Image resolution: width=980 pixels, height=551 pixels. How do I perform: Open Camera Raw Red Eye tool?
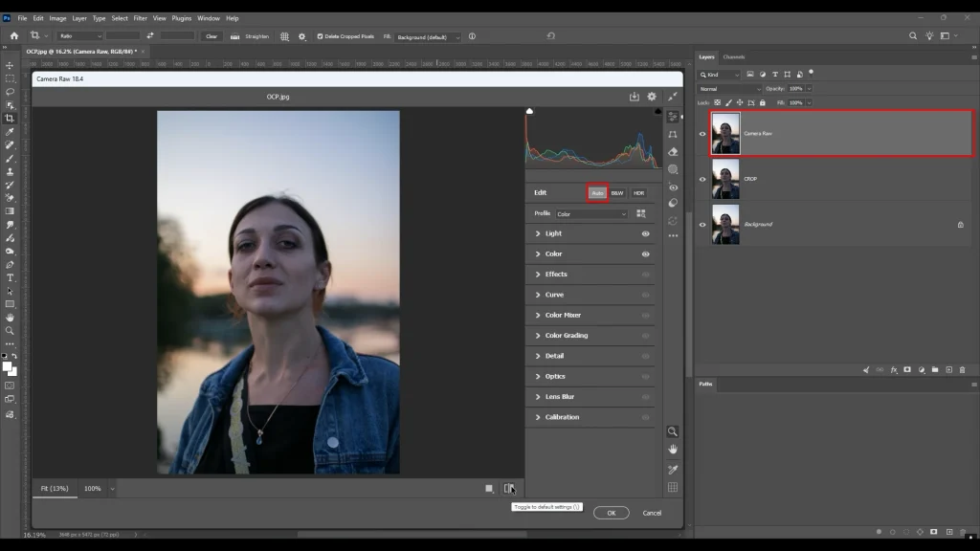tap(673, 187)
